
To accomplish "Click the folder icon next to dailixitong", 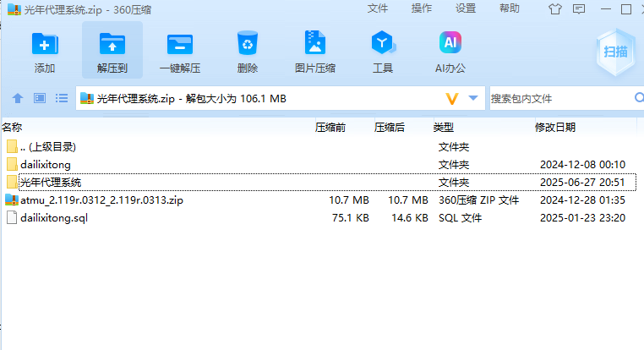I will [x=12, y=164].
